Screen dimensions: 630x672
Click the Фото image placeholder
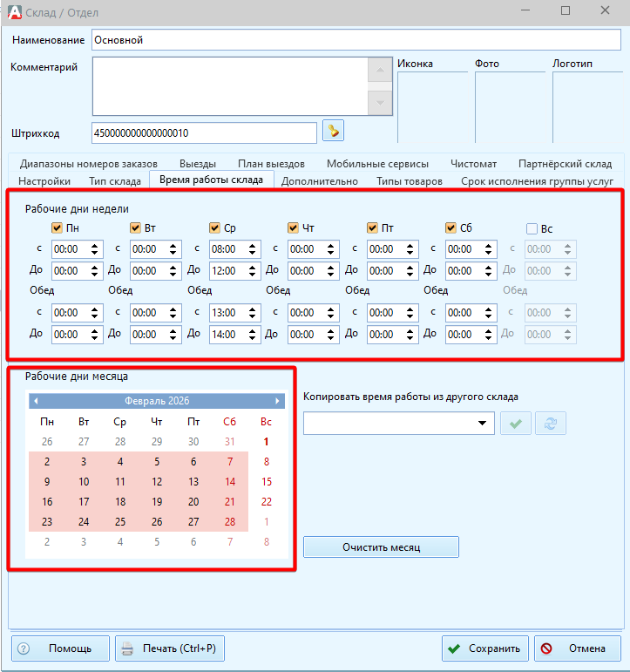click(x=510, y=107)
